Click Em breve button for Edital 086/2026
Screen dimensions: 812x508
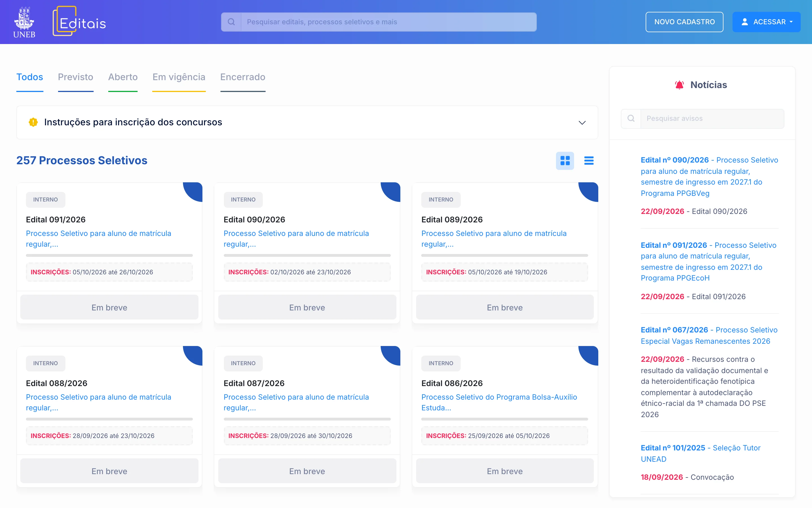505,471
